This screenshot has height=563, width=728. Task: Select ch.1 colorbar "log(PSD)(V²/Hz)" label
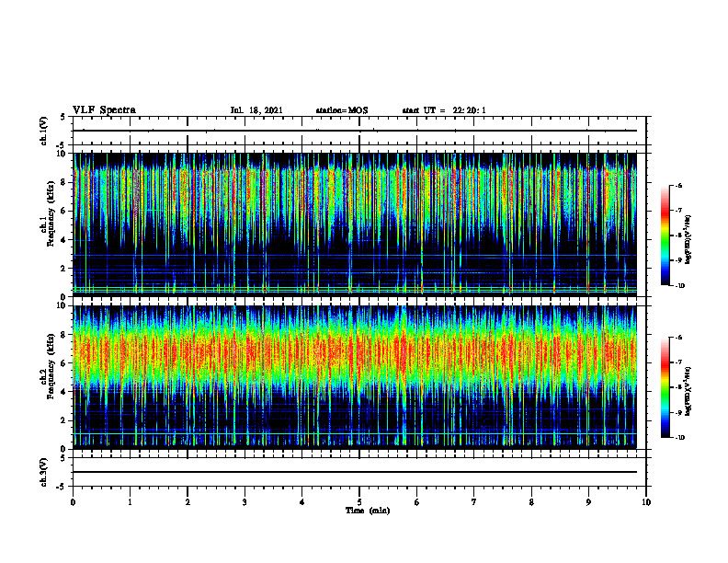688,240
